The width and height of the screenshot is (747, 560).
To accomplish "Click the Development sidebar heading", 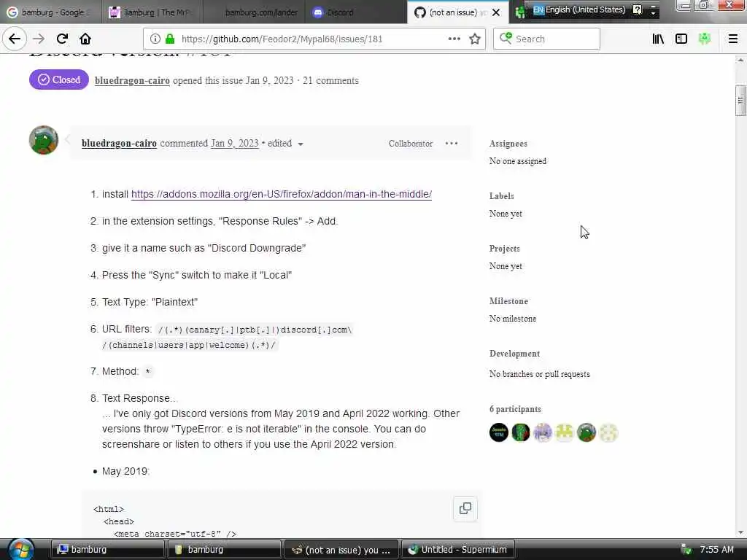I will pos(514,354).
